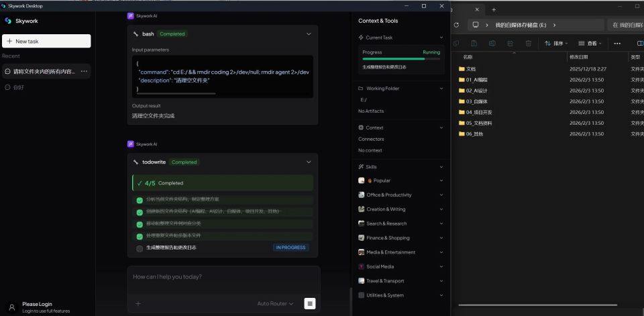This screenshot has height=316, width=644.
Task: Click the Paste icon in Explorer toolbar
Action: tap(474, 43)
